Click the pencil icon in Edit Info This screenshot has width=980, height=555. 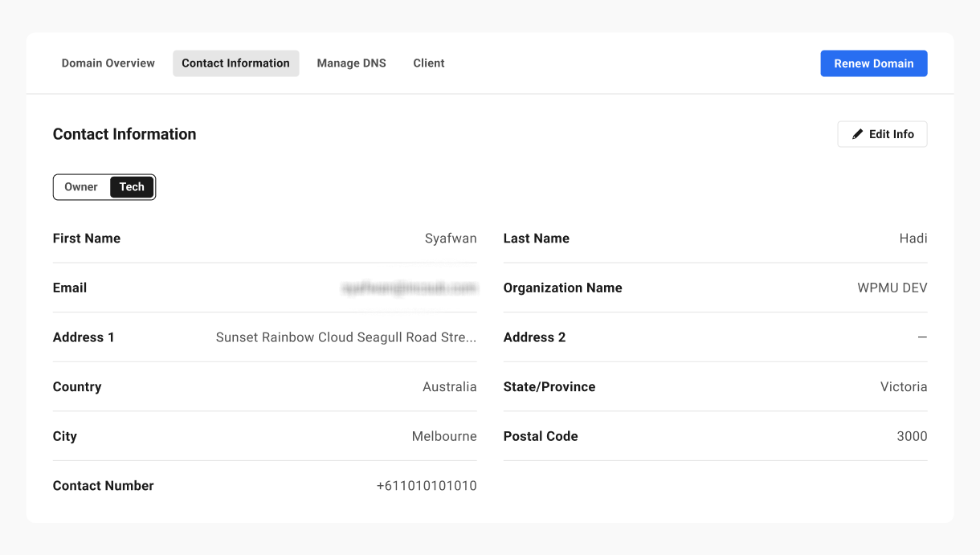[857, 134]
